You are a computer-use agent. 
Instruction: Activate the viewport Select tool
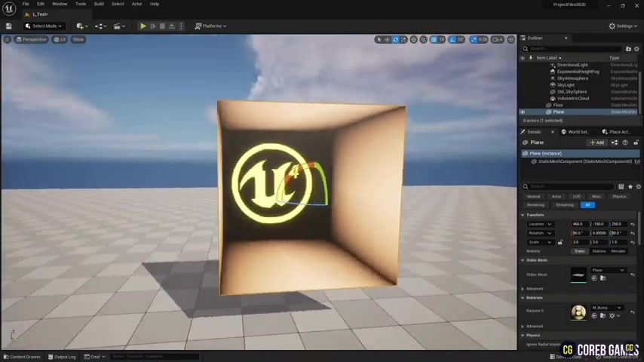(x=379, y=39)
